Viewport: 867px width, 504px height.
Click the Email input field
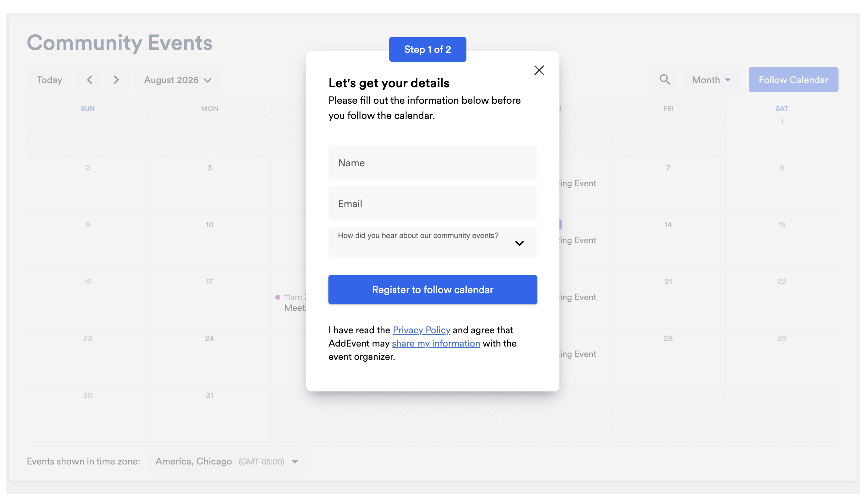pyautogui.click(x=433, y=203)
